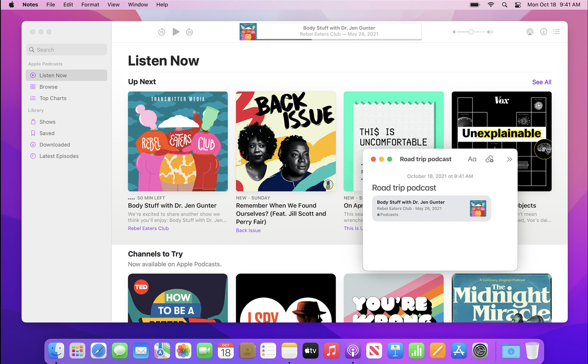Skip forward 30 seconds in Podcasts
The height and width of the screenshot is (364, 588).
(x=189, y=32)
